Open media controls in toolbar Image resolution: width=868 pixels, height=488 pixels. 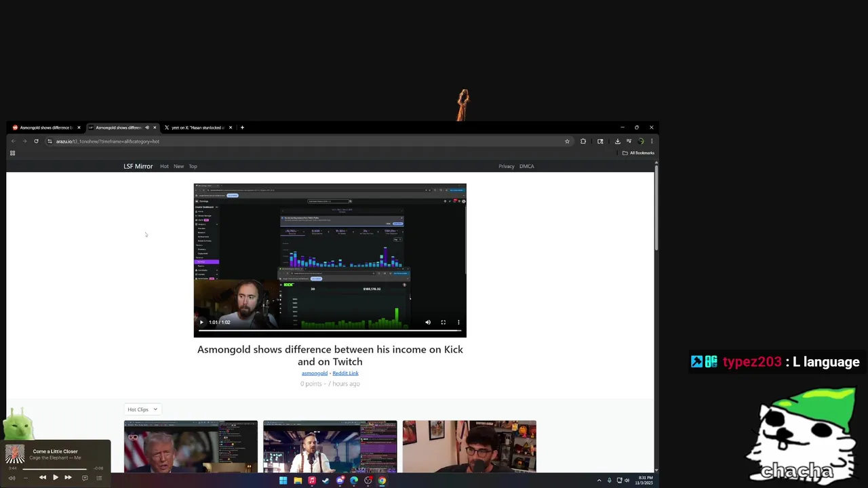coord(629,142)
